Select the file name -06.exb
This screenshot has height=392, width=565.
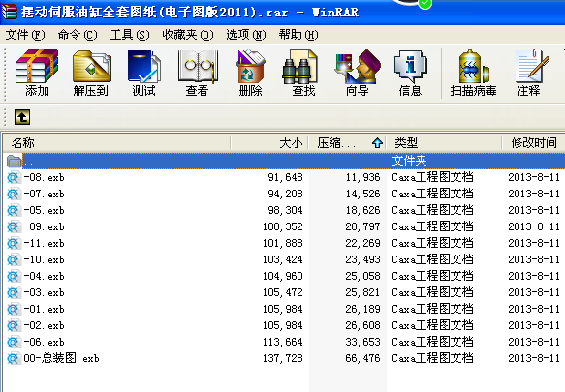pos(44,342)
